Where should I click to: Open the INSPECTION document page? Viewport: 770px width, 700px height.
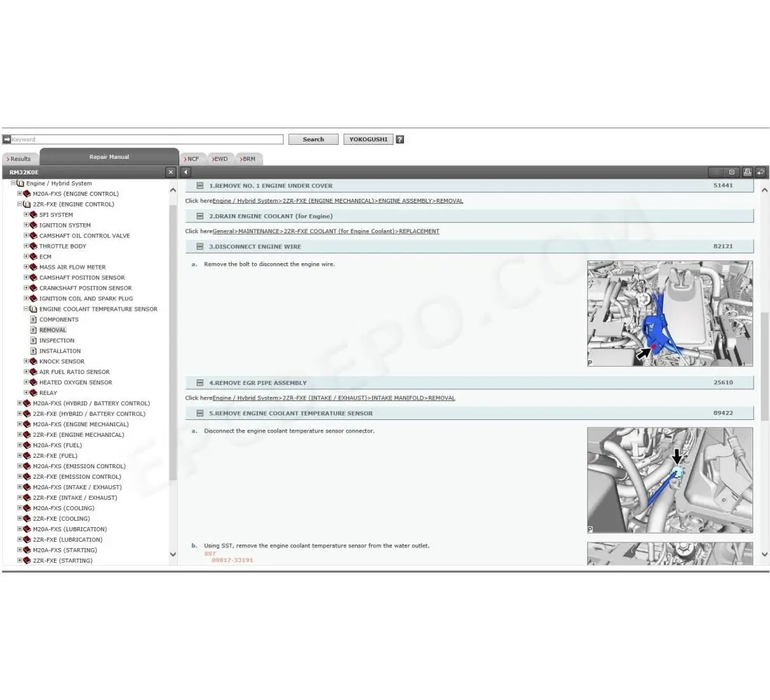tap(57, 341)
